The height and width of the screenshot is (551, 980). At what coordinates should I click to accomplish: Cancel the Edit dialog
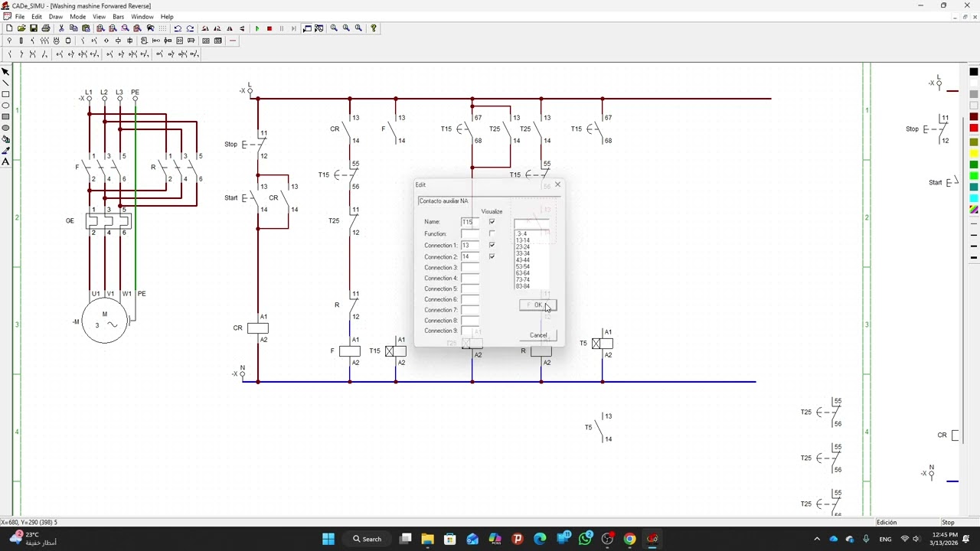(x=538, y=335)
